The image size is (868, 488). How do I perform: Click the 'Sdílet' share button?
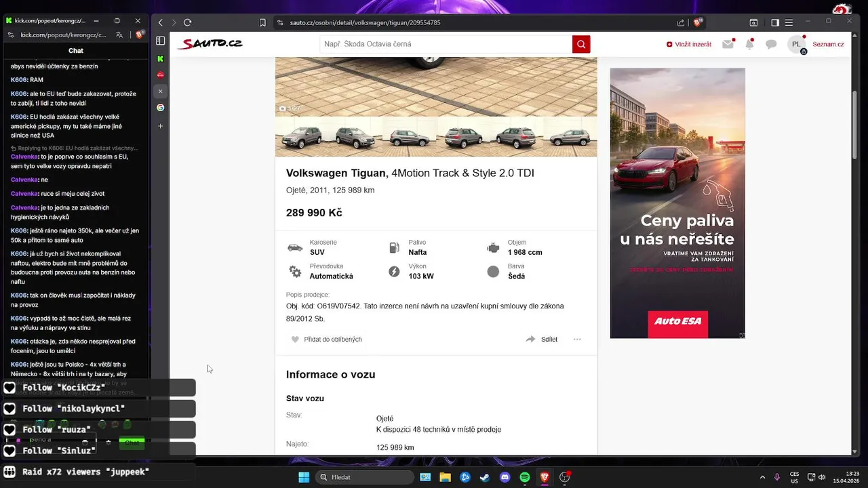[541, 340]
